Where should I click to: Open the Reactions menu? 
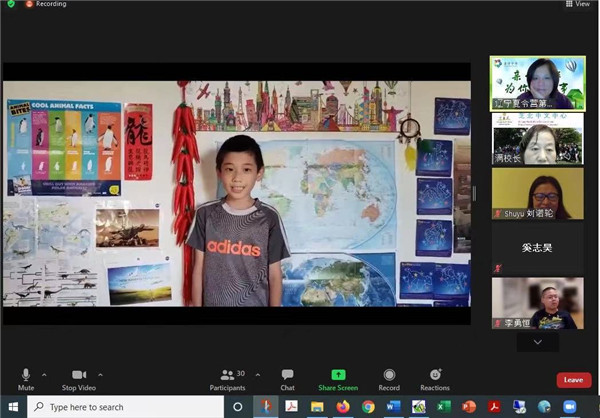(435, 375)
